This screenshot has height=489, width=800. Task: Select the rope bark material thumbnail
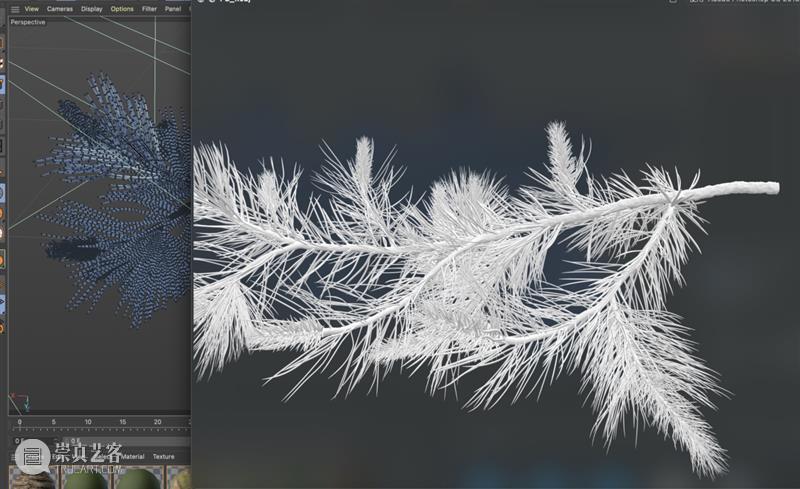[x=31, y=478]
